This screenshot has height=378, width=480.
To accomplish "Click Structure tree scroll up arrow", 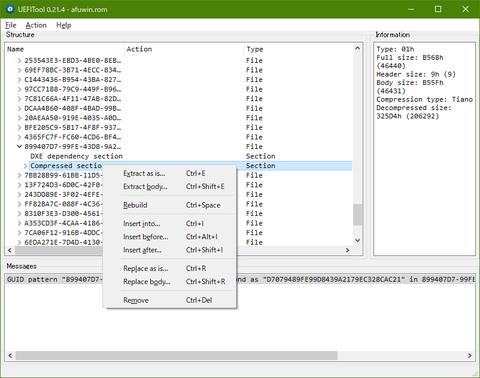I will (x=358, y=48).
